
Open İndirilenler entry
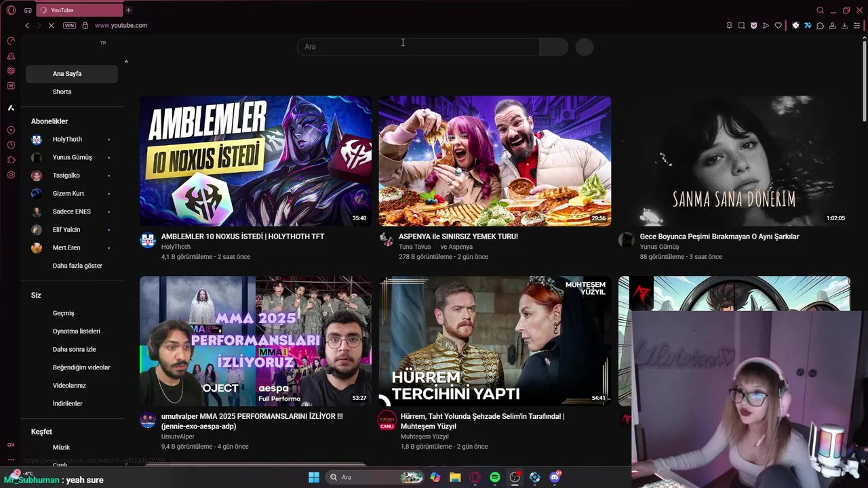[x=72, y=403]
